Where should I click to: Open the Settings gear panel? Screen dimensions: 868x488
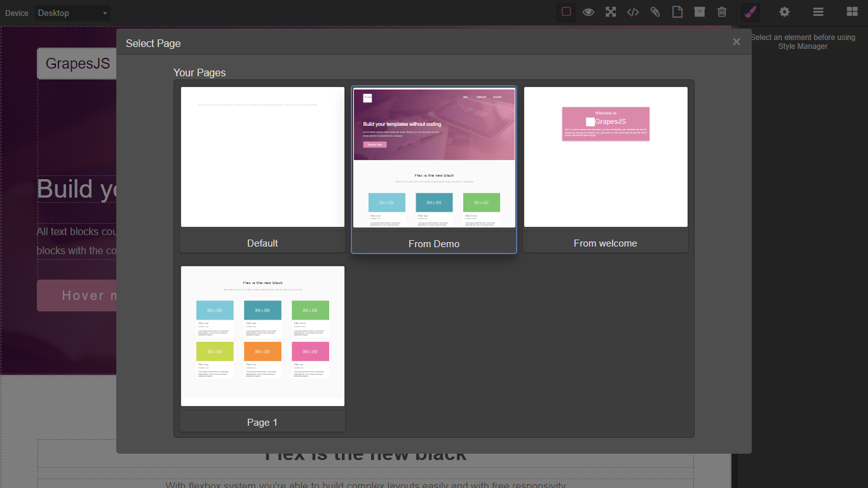[x=784, y=12]
